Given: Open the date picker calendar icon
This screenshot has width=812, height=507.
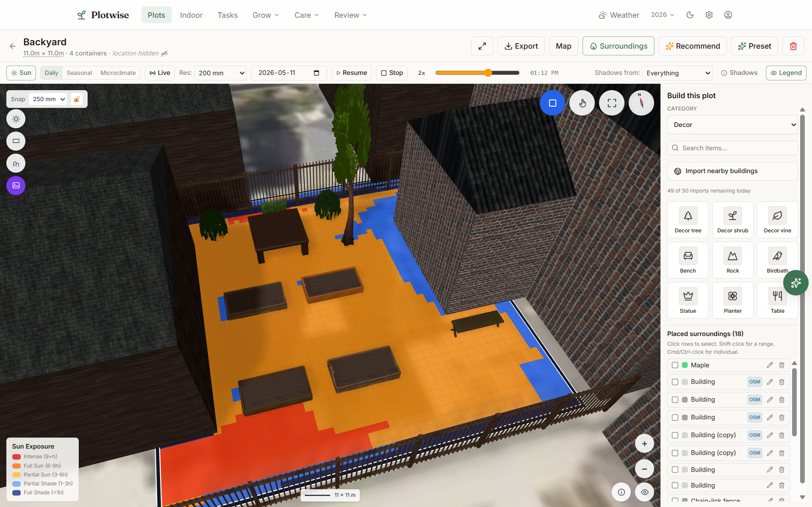Looking at the screenshot, I should tap(316, 73).
